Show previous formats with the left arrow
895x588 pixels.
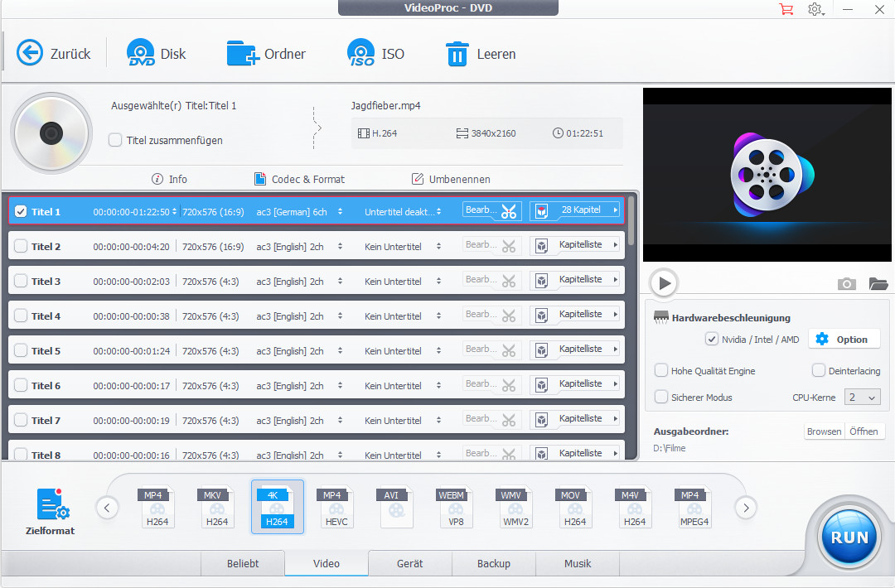coord(107,508)
